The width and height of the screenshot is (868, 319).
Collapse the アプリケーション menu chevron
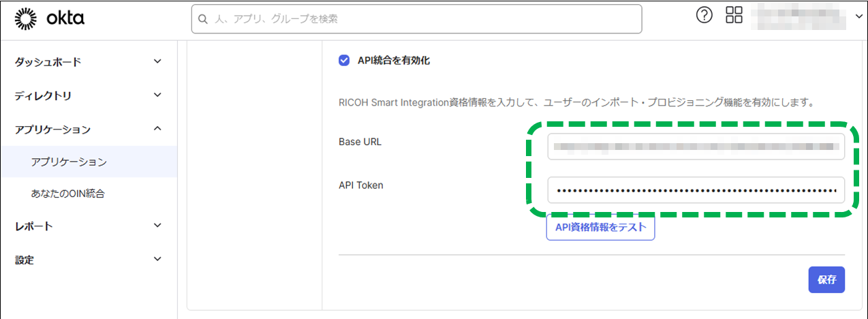[157, 128]
